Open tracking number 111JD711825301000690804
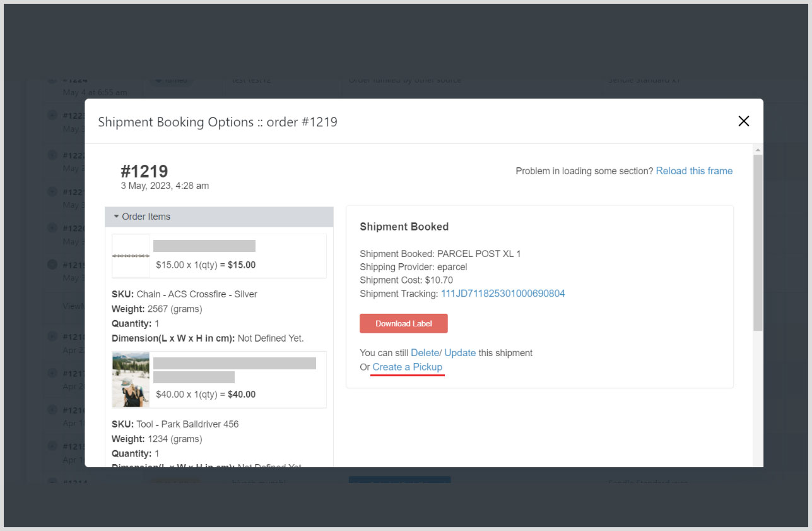 click(503, 294)
